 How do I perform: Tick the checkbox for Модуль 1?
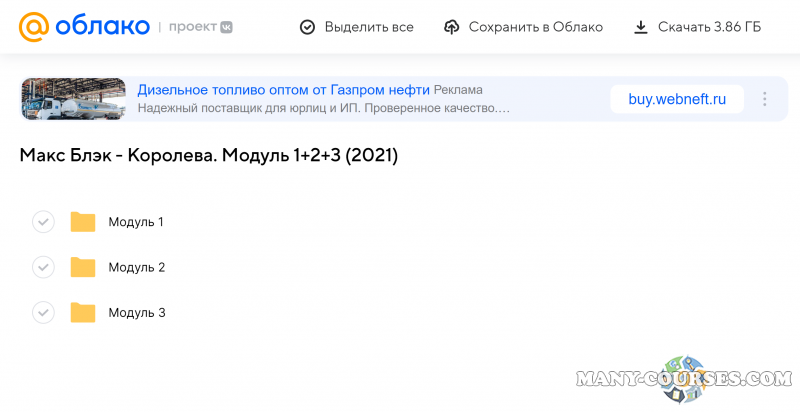[43, 222]
